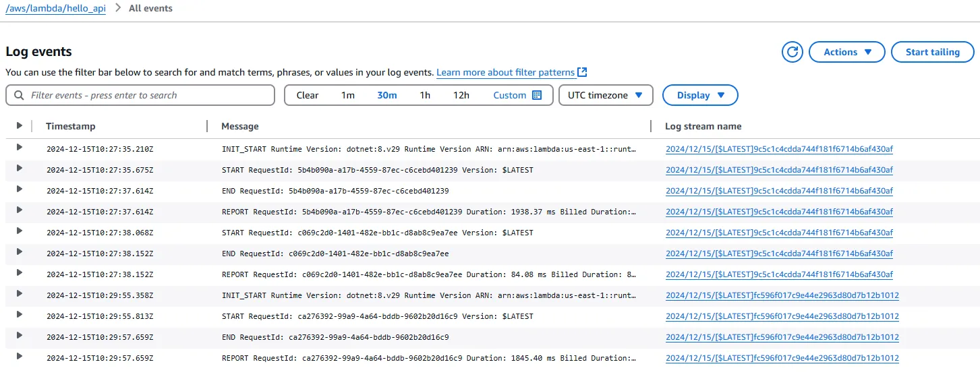The width and height of the screenshot is (980, 385).
Task: Open the Display dropdown
Action: (x=700, y=95)
